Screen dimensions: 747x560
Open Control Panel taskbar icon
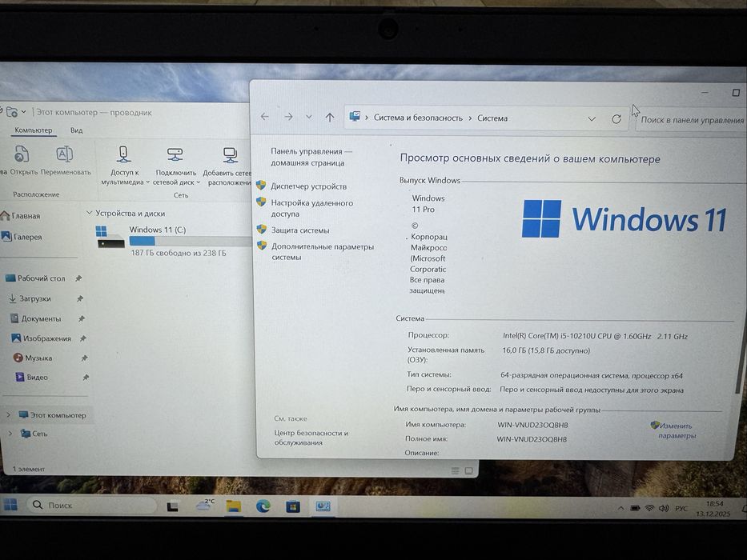click(x=323, y=506)
